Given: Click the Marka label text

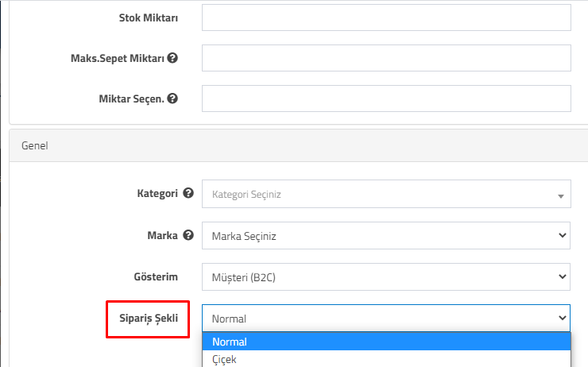Looking at the screenshot, I should pos(162,235).
